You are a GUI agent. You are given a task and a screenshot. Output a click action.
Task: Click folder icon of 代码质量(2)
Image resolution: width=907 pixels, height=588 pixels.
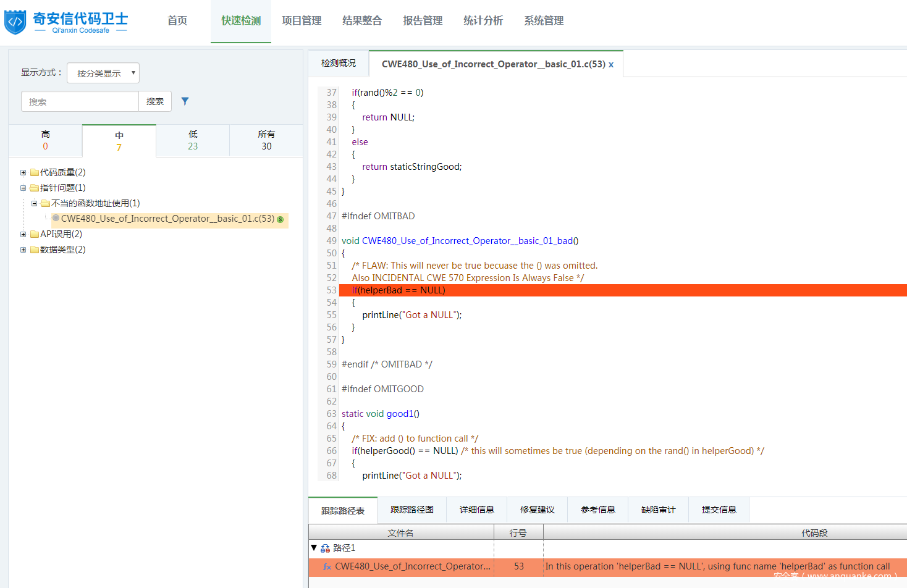[35, 172]
